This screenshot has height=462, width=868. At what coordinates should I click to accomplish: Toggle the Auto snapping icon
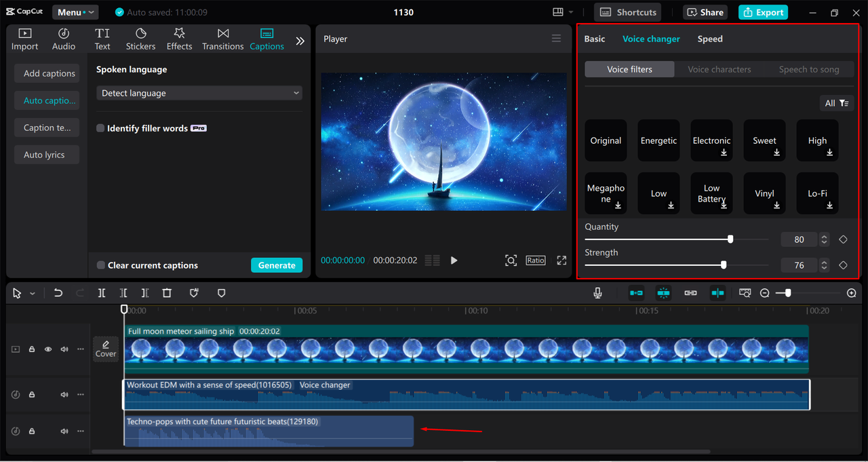[663, 293]
